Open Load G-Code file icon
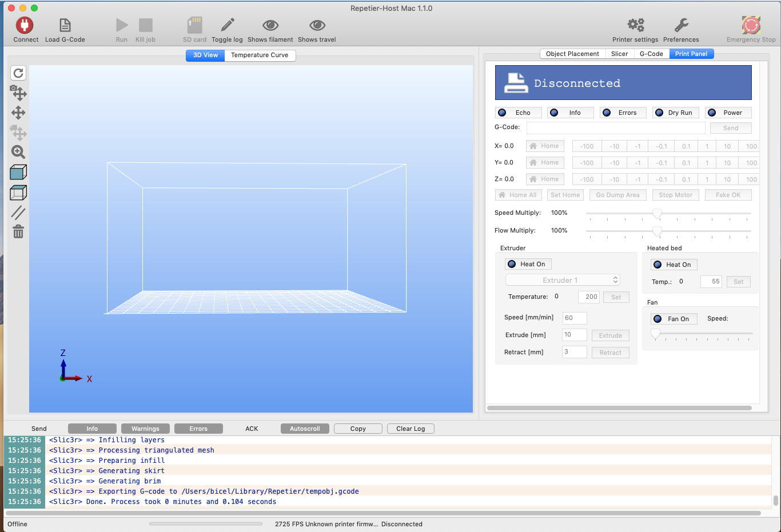The height and width of the screenshot is (532, 781). 65,25
